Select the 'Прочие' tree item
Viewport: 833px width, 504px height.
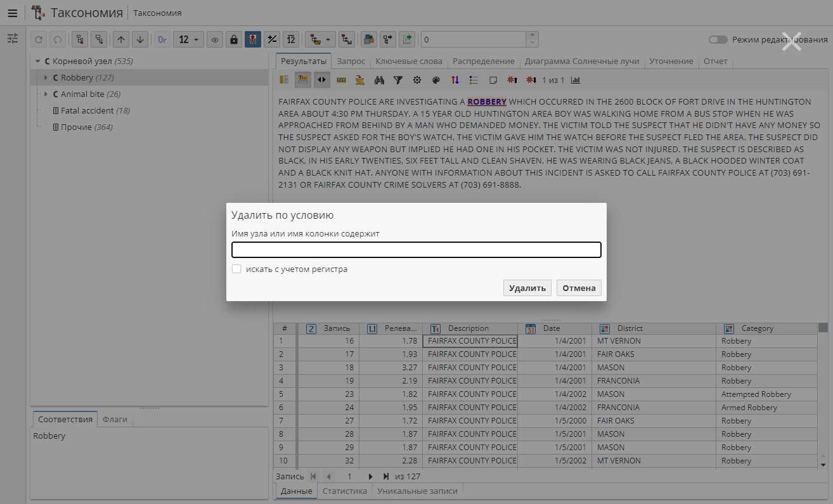click(77, 127)
